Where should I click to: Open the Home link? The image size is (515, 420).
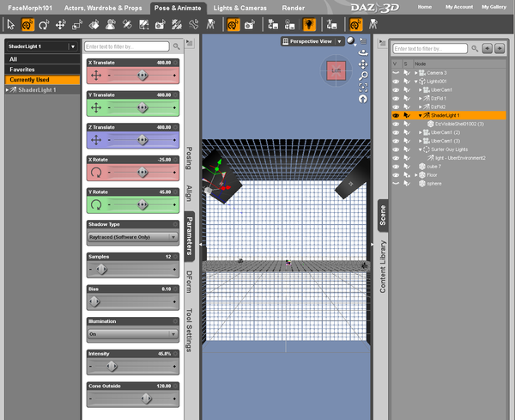pyautogui.click(x=425, y=7)
